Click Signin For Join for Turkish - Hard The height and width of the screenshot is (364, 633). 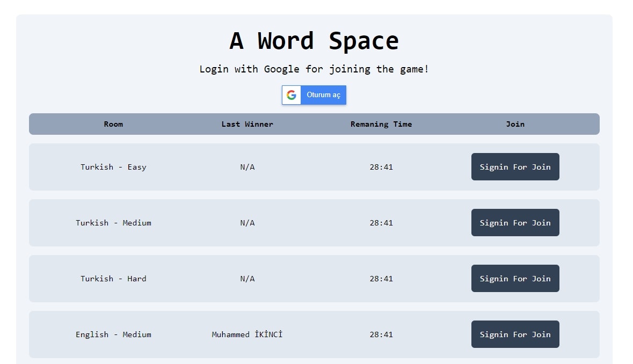click(515, 279)
